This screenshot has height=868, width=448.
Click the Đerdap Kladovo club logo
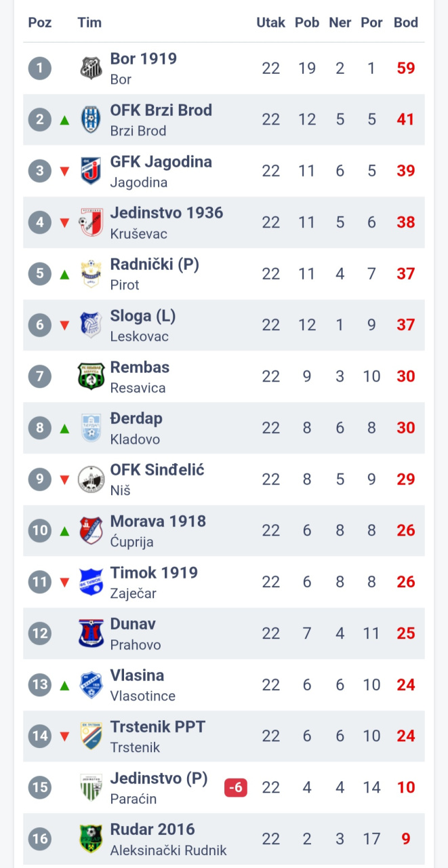tap(91, 428)
